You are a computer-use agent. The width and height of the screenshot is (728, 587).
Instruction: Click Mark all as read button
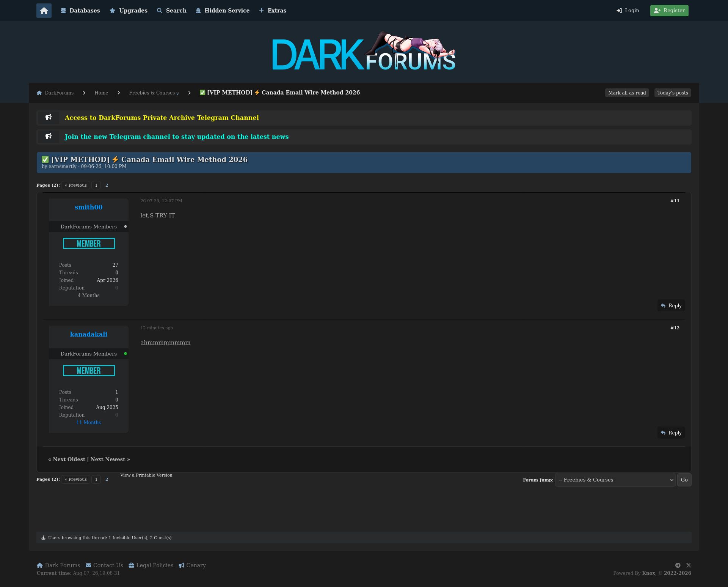point(627,93)
